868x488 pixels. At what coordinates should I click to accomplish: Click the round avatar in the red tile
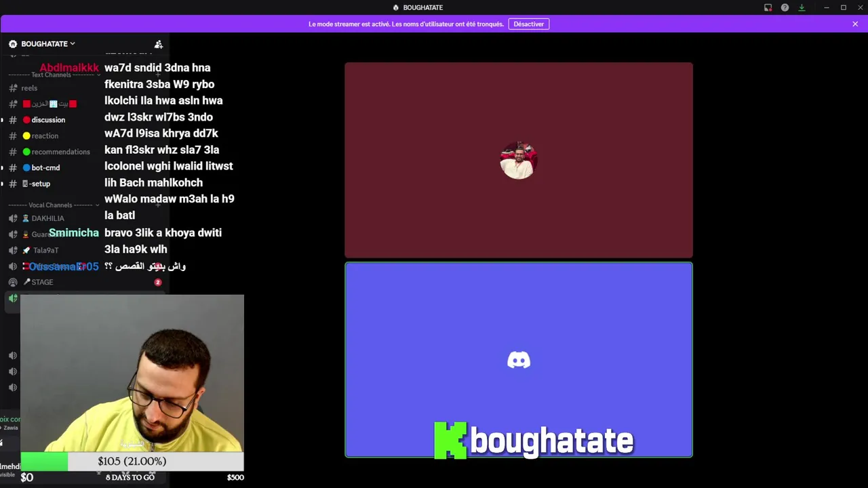519,160
